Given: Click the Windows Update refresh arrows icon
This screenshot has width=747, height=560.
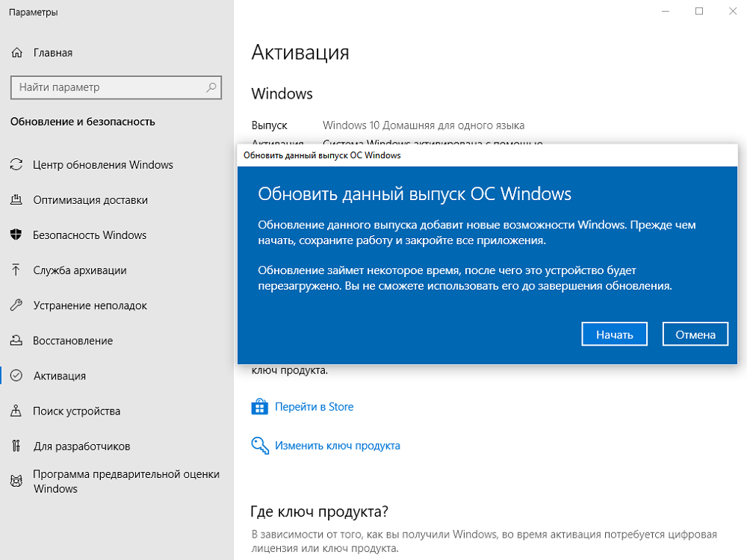Looking at the screenshot, I should (16, 165).
